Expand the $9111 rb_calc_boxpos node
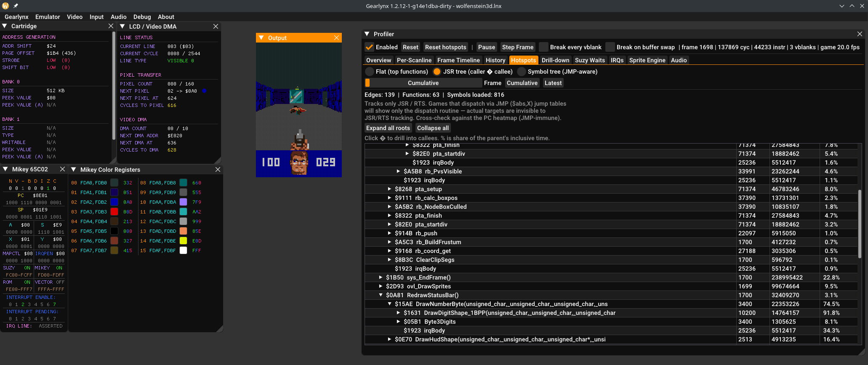Screen dimensions: 868x365 tap(389, 198)
